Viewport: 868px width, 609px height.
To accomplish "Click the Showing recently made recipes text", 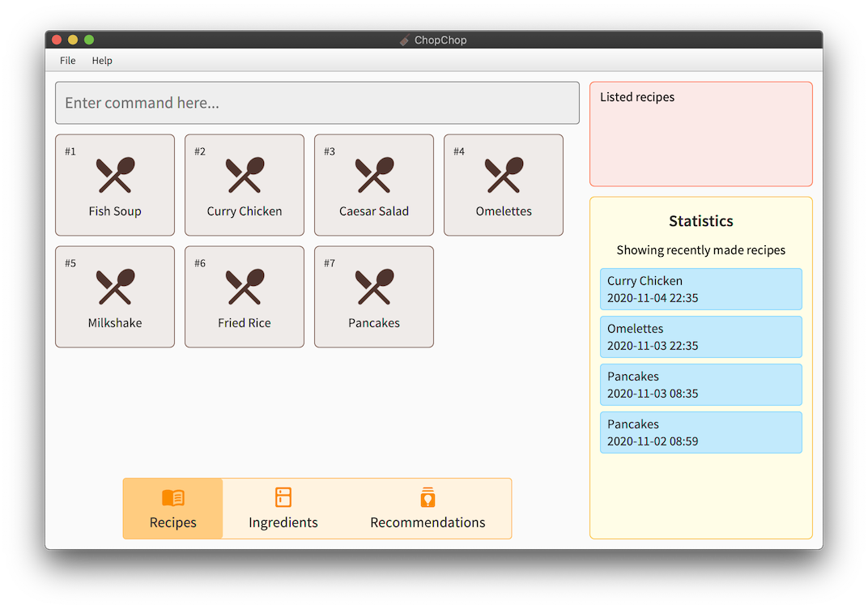I will tap(701, 250).
